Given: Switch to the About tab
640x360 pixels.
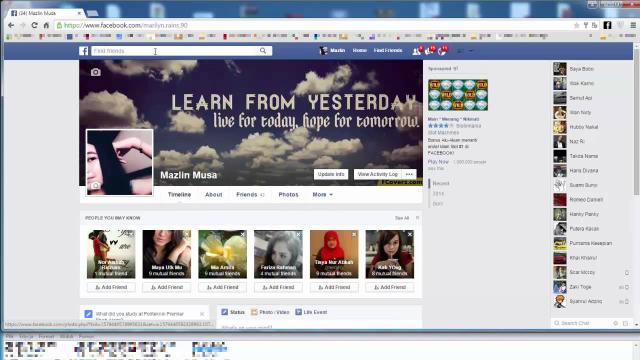Looking at the screenshot, I should (x=213, y=195).
